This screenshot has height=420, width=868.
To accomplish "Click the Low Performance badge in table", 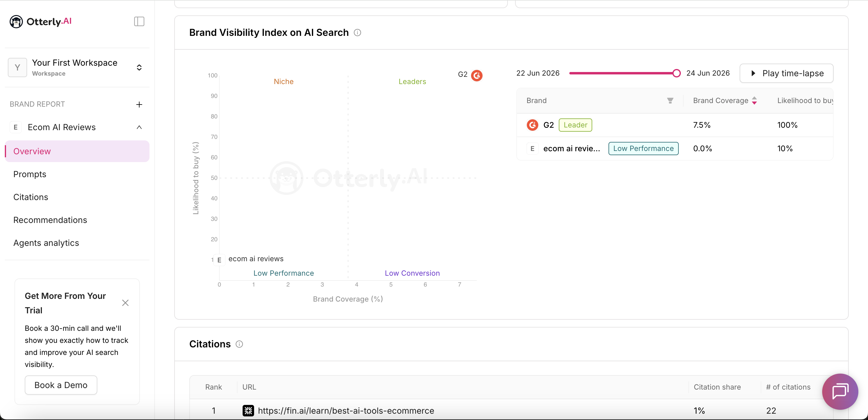I will point(643,149).
